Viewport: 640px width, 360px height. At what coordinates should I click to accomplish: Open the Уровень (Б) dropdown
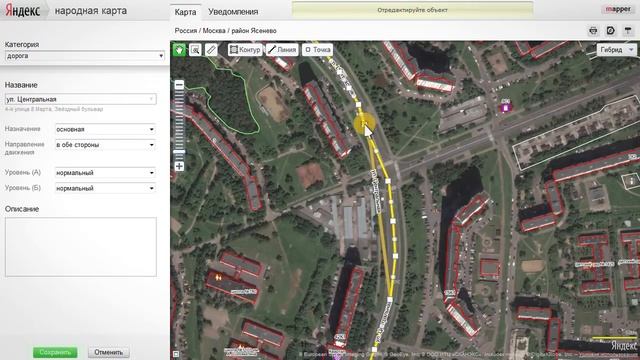[x=105, y=188]
